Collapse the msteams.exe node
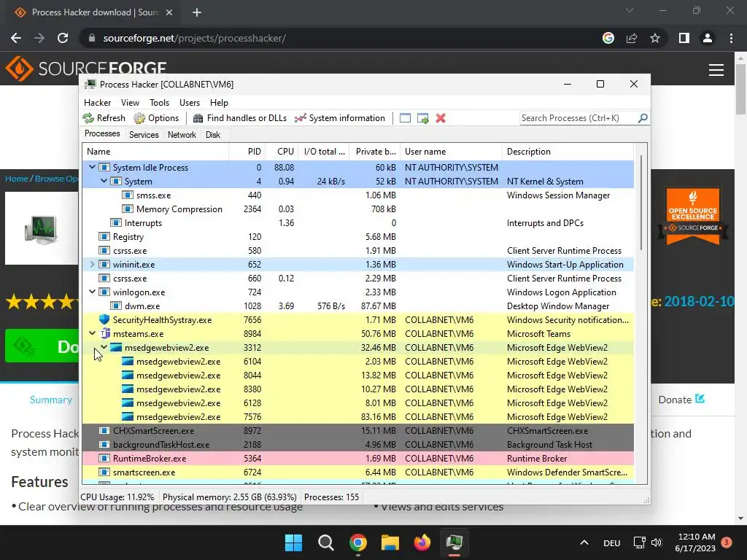Image resolution: width=747 pixels, height=560 pixels. 93,333
